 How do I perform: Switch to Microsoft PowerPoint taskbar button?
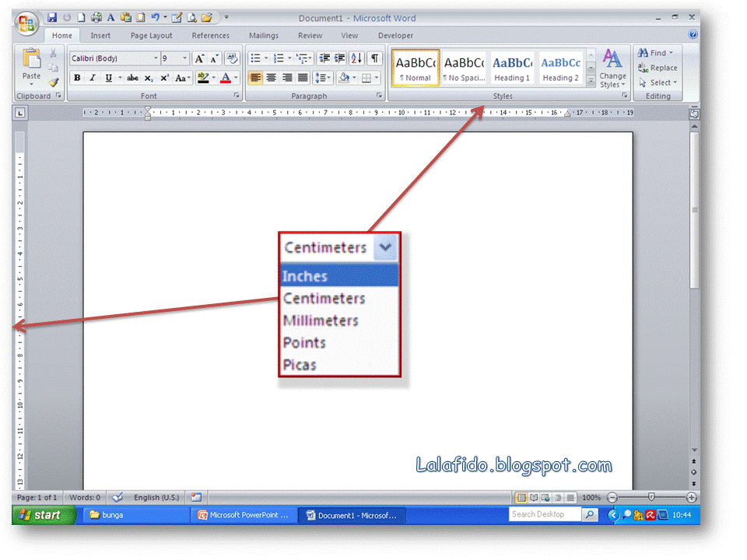coord(244,515)
